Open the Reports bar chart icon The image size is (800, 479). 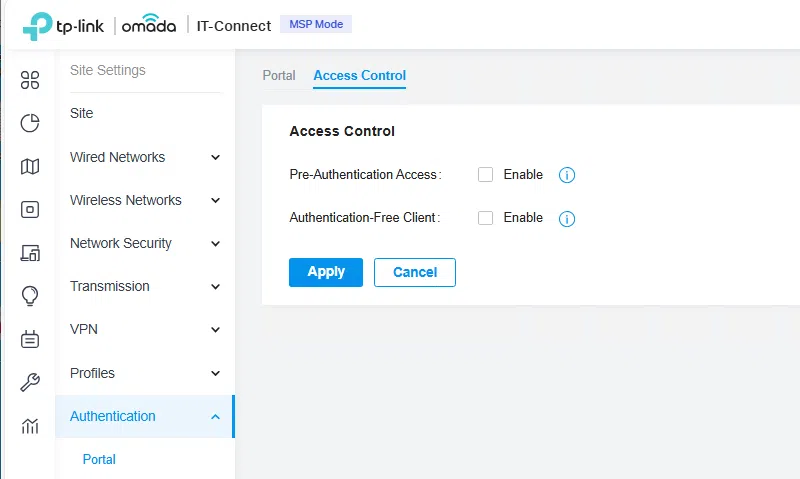click(30, 426)
